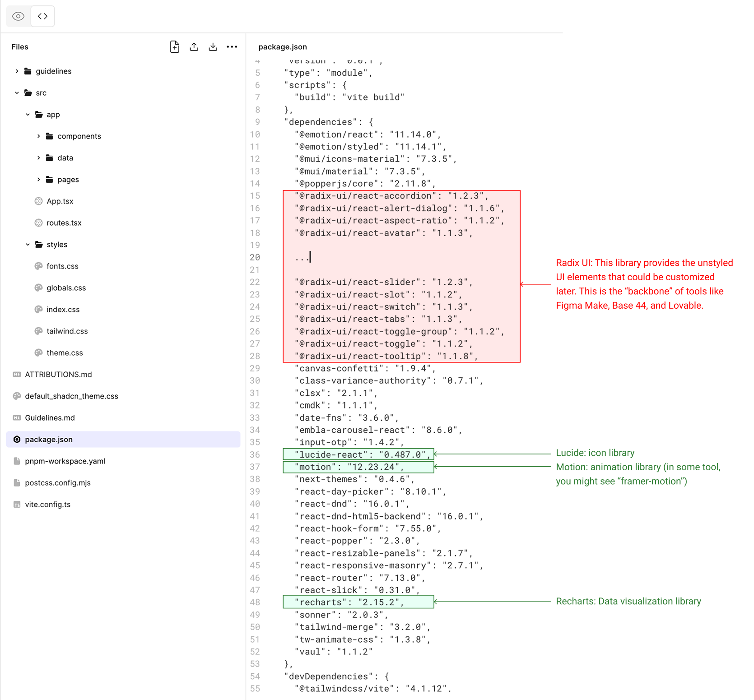Open default_shadcn_theme.css file

[x=71, y=396]
